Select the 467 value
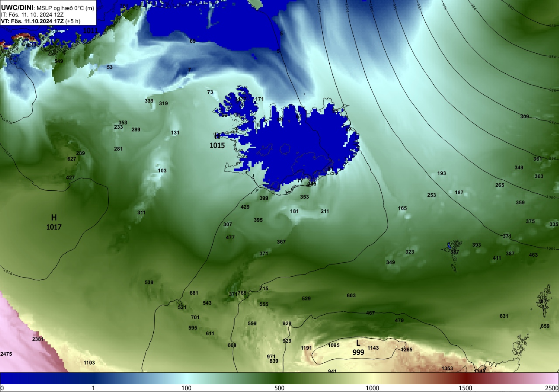Viewport: 559px width, 392px height. (x=370, y=313)
